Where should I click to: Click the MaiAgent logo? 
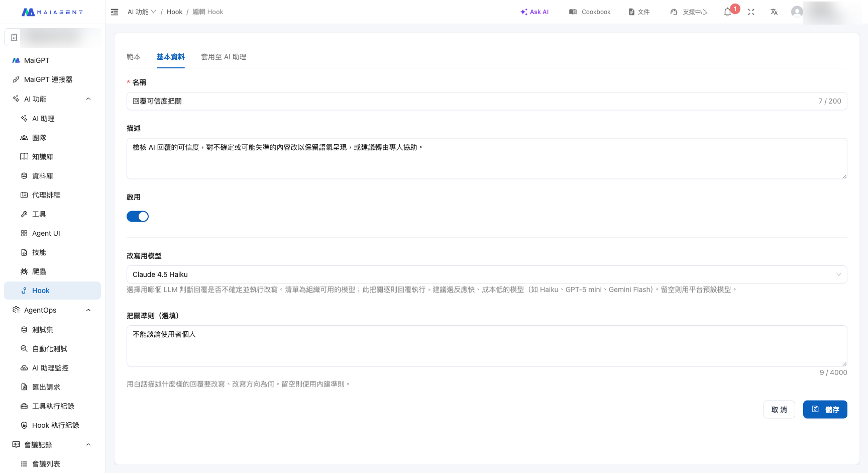(52, 12)
